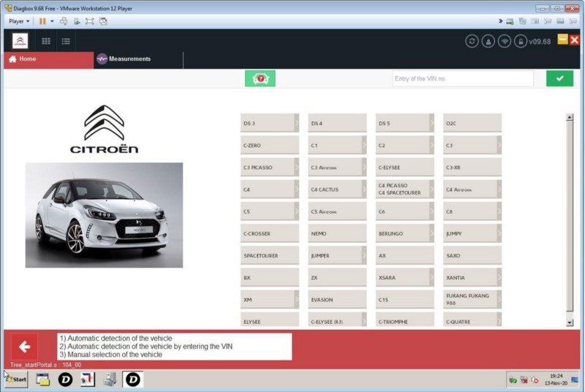Open the Windows Start button
The width and height of the screenshot is (585, 392).
coord(15,380)
